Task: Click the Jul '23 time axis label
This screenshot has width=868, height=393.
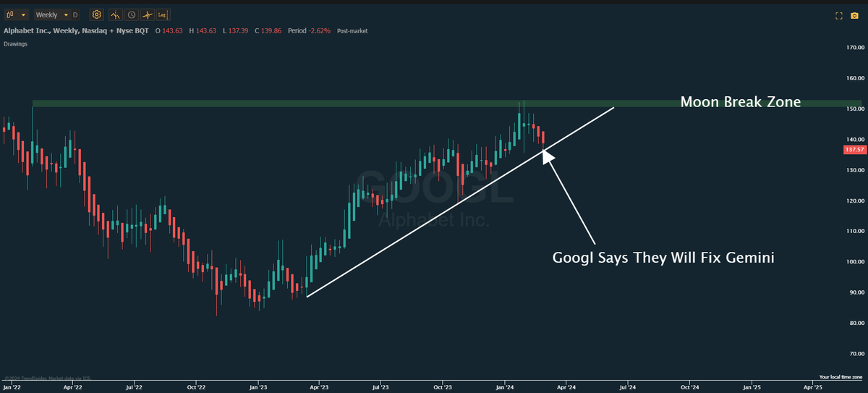Action: coord(380,387)
